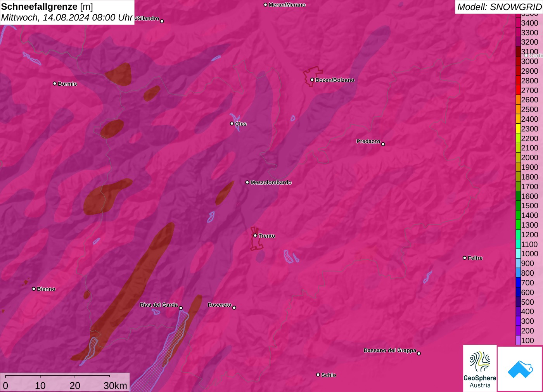Image resolution: width=543 pixels, height=392 pixels.
Task: Click the Predazzo marker dot
Action: coord(383,144)
